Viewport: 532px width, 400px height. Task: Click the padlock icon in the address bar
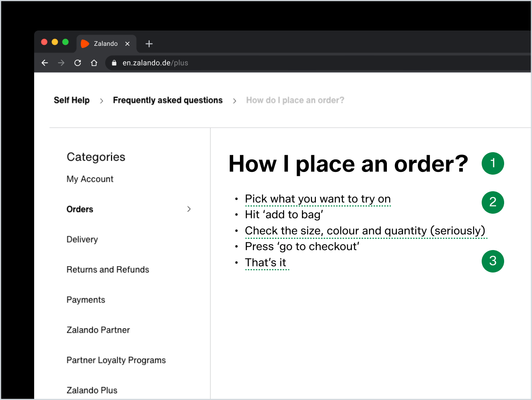point(114,63)
